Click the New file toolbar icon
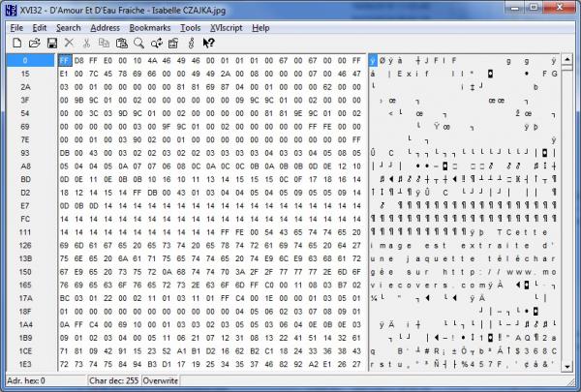The height and width of the screenshot is (392, 581). 17,43
